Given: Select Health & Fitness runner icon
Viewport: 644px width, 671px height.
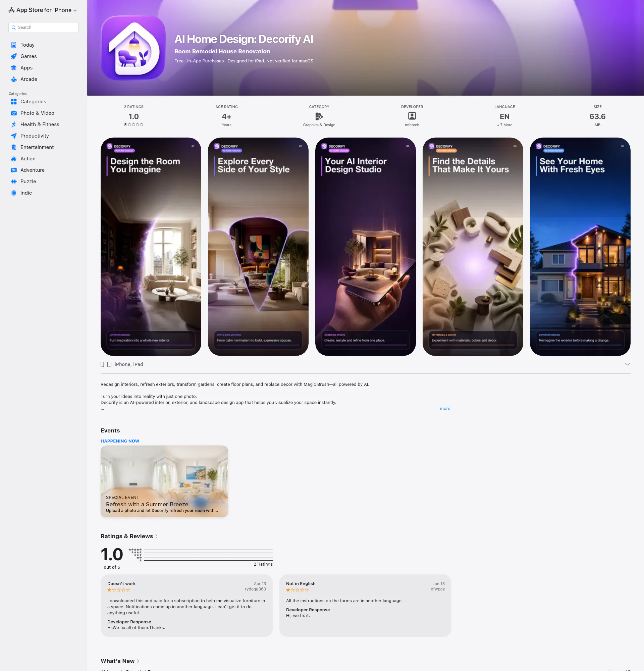Looking at the screenshot, I should tap(14, 124).
